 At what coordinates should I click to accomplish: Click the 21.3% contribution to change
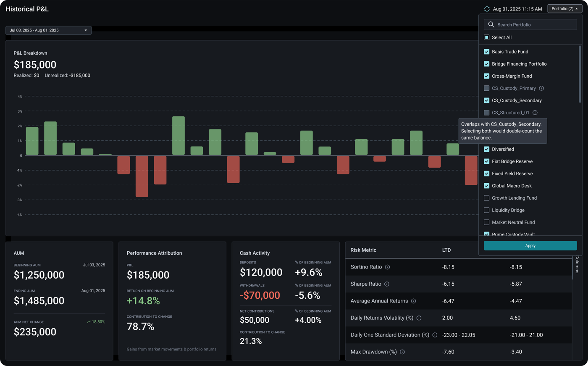pos(251,341)
